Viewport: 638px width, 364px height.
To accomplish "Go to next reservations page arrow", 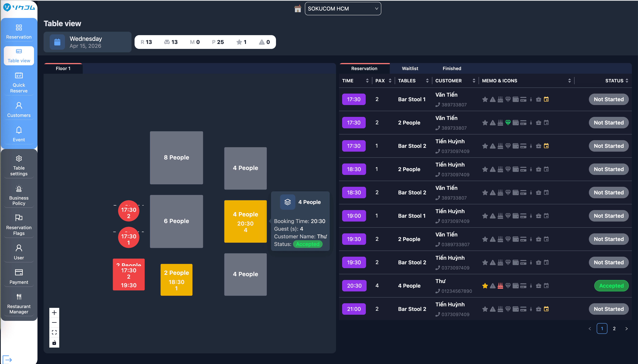I will (626, 328).
